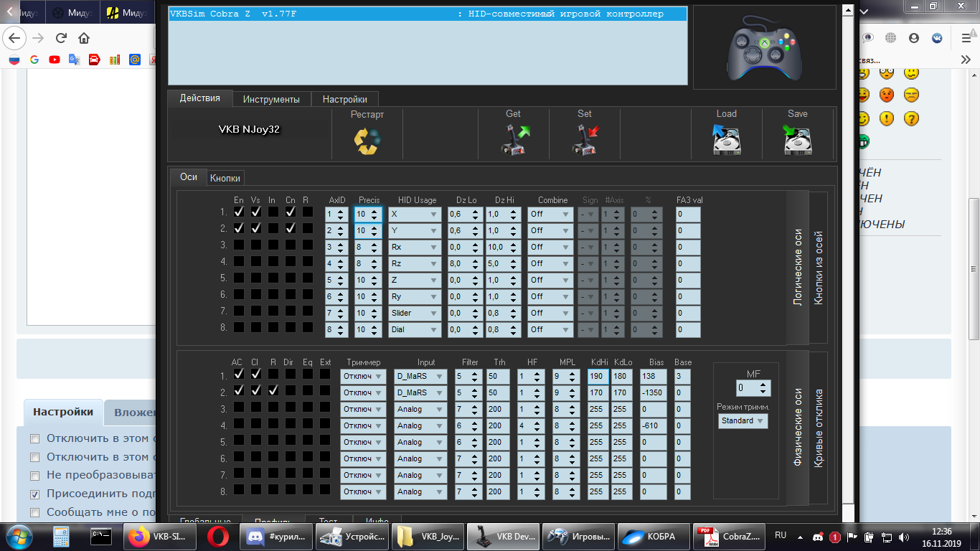Select the Физические оси vertical tab
This screenshot has height=551, width=980.
(798, 428)
